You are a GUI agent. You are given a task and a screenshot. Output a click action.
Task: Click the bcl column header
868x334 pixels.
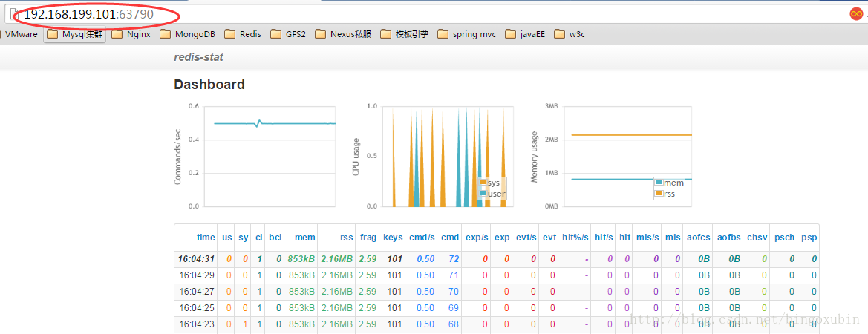pos(275,238)
